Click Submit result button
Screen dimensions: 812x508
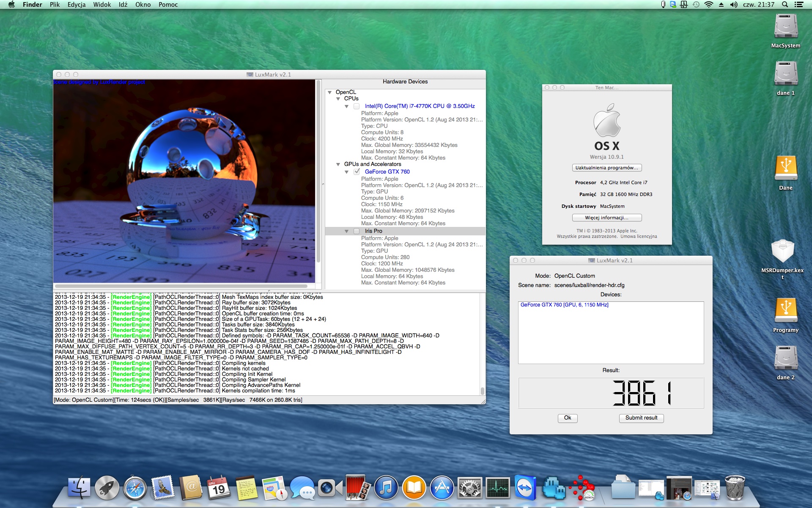[641, 418]
